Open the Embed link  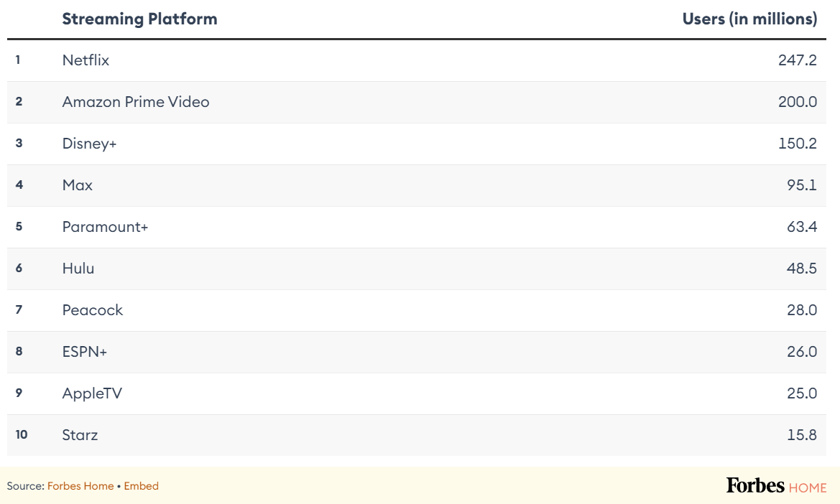tap(141, 486)
